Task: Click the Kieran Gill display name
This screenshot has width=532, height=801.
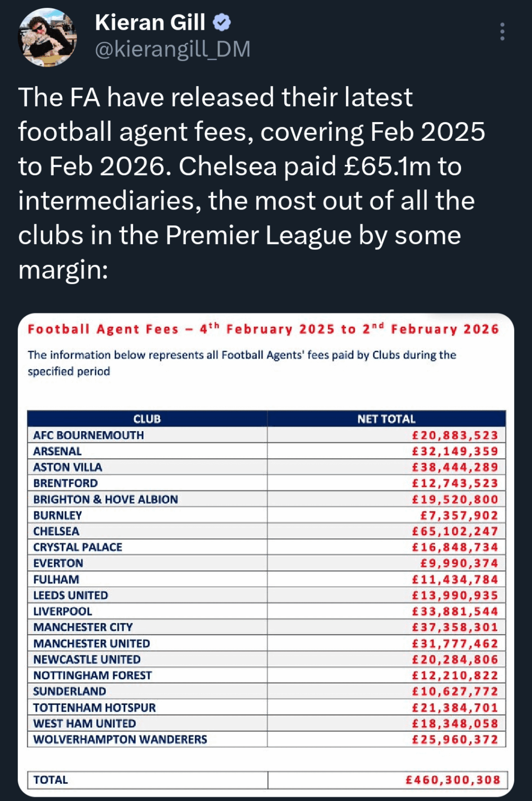Action: point(150,22)
